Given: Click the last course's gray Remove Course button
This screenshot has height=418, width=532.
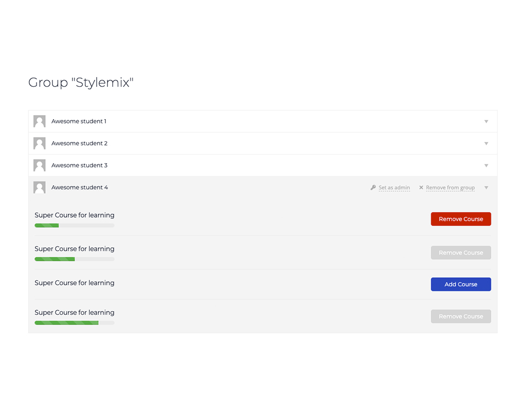Looking at the screenshot, I should tap(461, 316).
